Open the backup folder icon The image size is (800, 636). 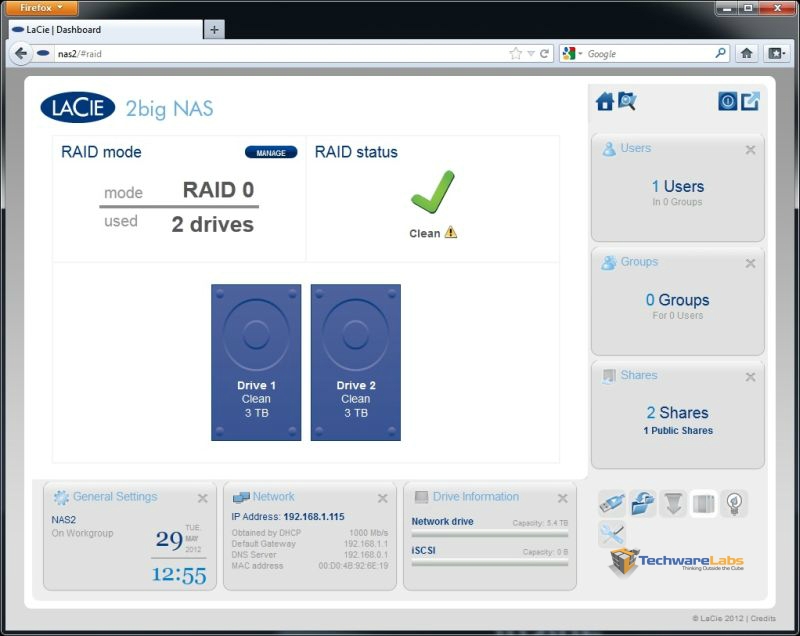[x=643, y=504]
